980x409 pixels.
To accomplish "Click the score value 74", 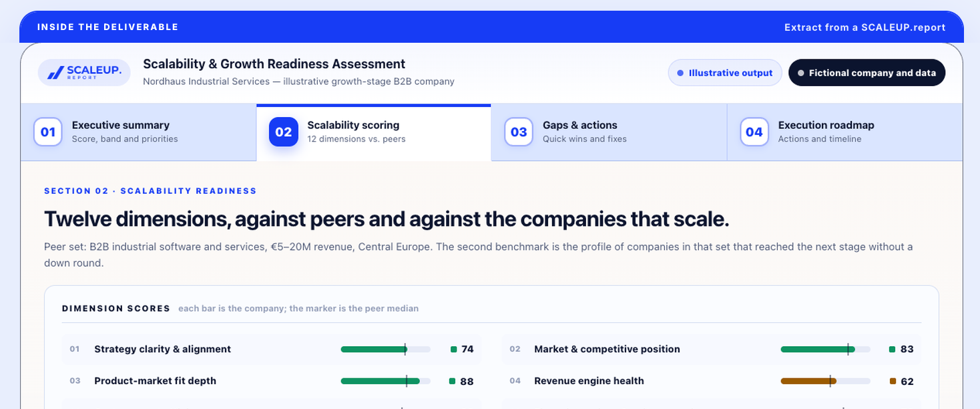I will (x=467, y=349).
